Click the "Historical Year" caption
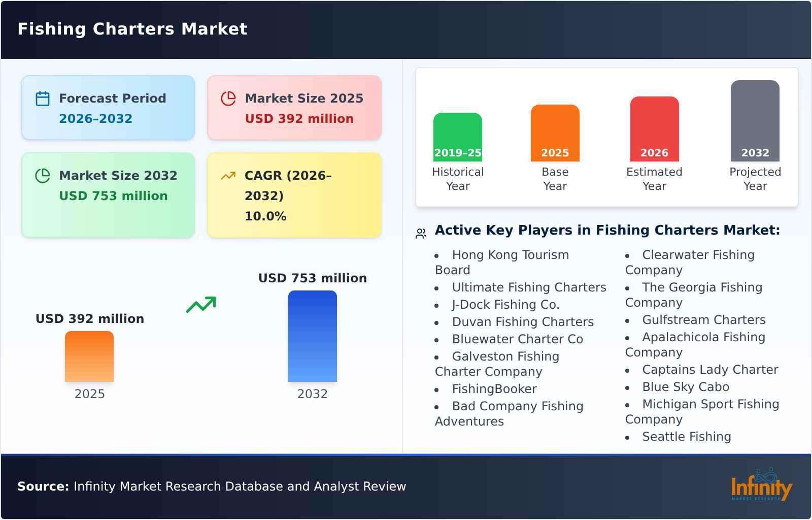Viewport: 812px width, 520px height. [x=458, y=179]
